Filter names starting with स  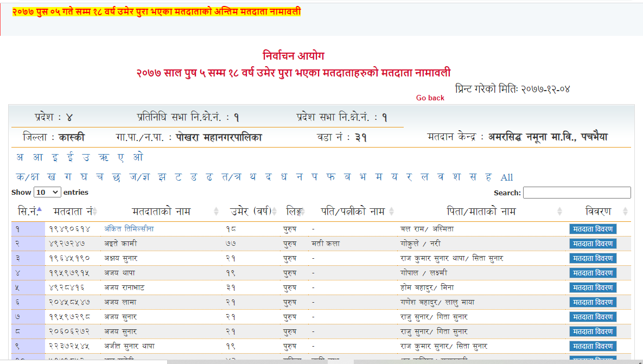click(x=473, y=177)
